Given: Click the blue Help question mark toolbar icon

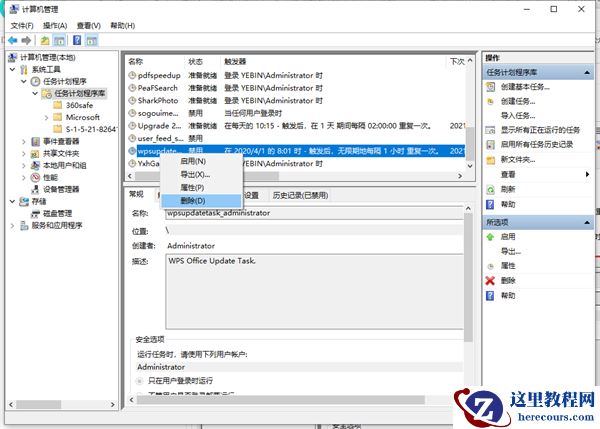Looking at the screenshot, I should click(77, 40).
